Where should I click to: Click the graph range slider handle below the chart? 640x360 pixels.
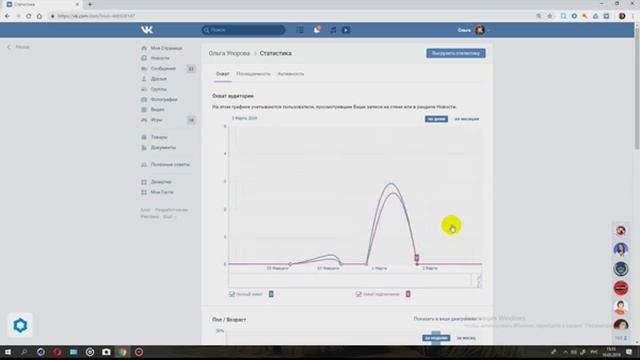479,281
